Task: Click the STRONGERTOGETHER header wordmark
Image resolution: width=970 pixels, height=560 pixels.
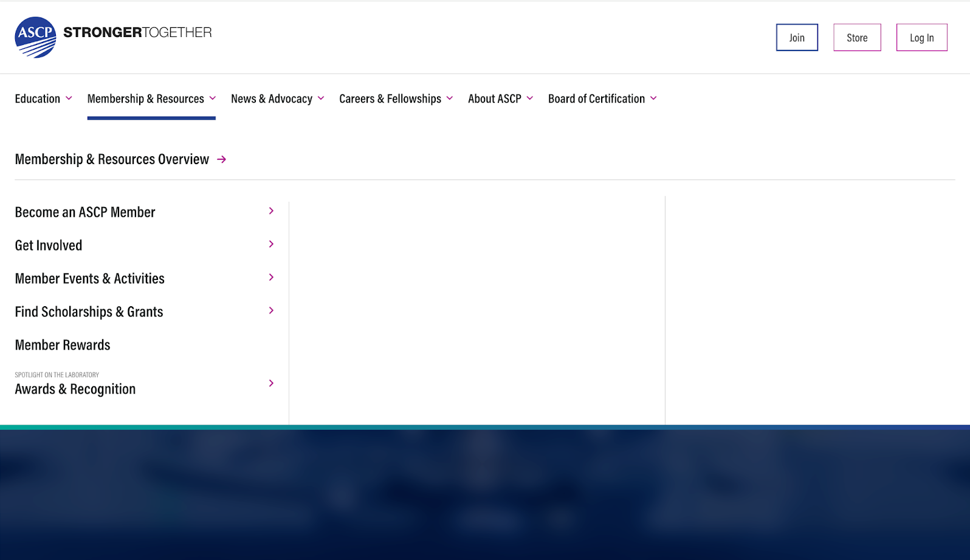Action: pyautogui.click(x=137, y=32)
